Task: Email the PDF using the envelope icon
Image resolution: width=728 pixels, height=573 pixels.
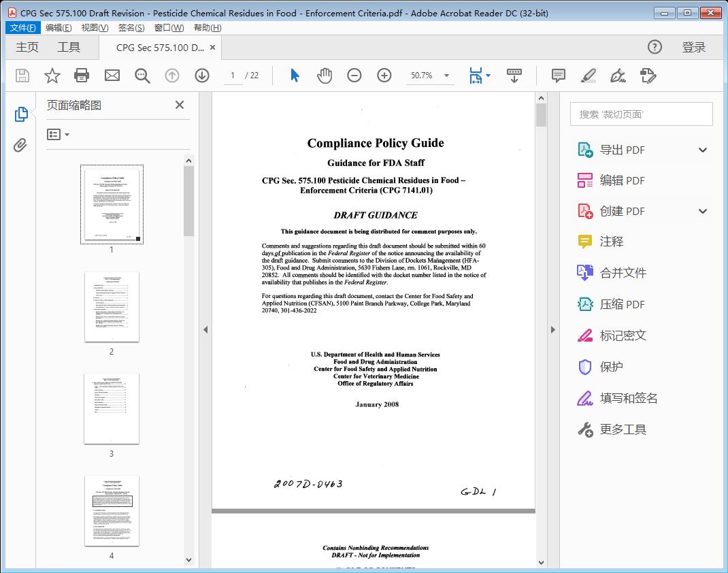Action: [x=112, y=76]
